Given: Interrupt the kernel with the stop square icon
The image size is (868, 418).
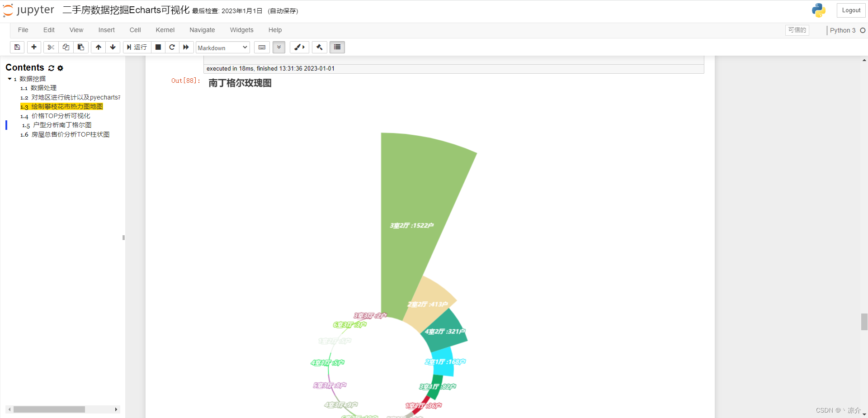Looking at the screenshot, I should click(x=158, y=47).
